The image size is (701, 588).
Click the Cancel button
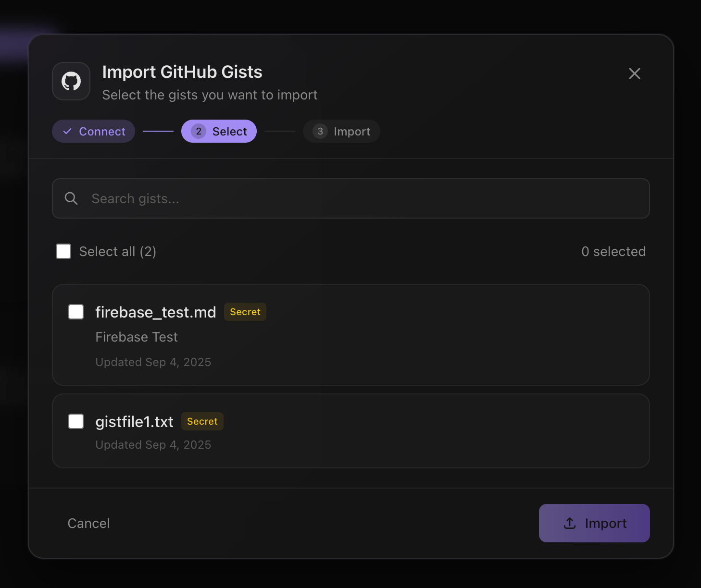88,523
